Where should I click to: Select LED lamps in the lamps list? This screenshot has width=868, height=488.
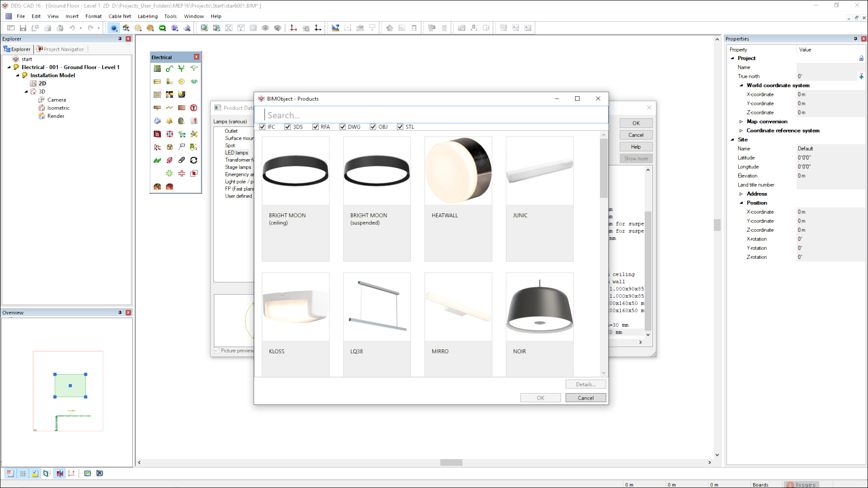[x=236, y=153]
